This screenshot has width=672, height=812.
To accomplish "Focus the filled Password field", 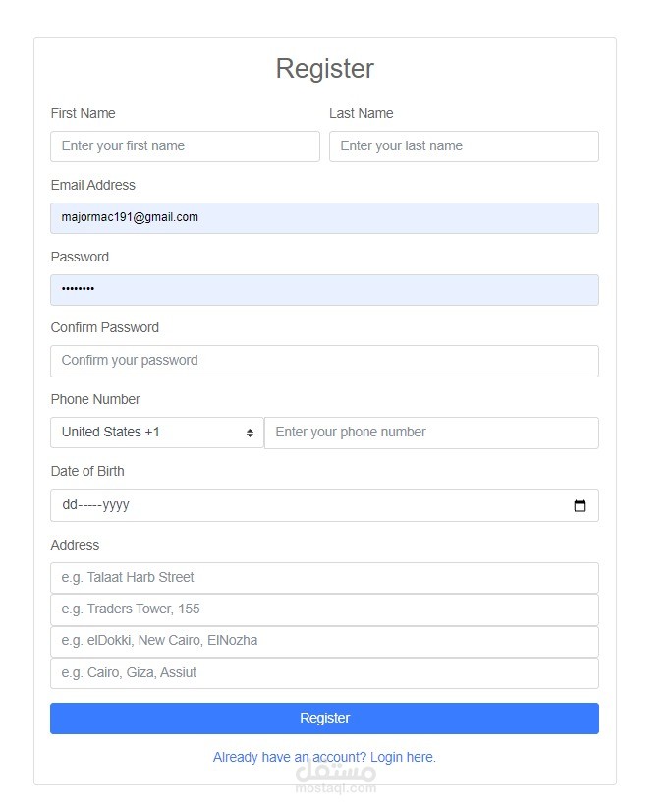I will coord(324,290).
